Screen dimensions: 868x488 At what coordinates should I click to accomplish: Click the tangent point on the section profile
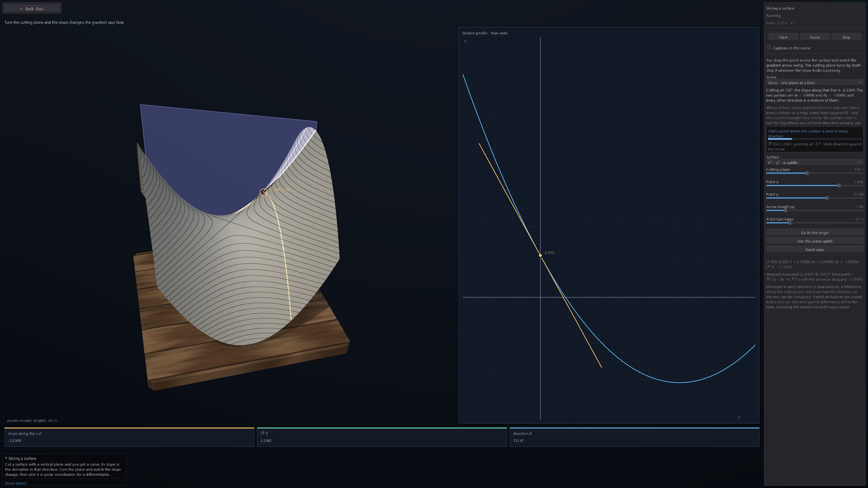(540, 255)
